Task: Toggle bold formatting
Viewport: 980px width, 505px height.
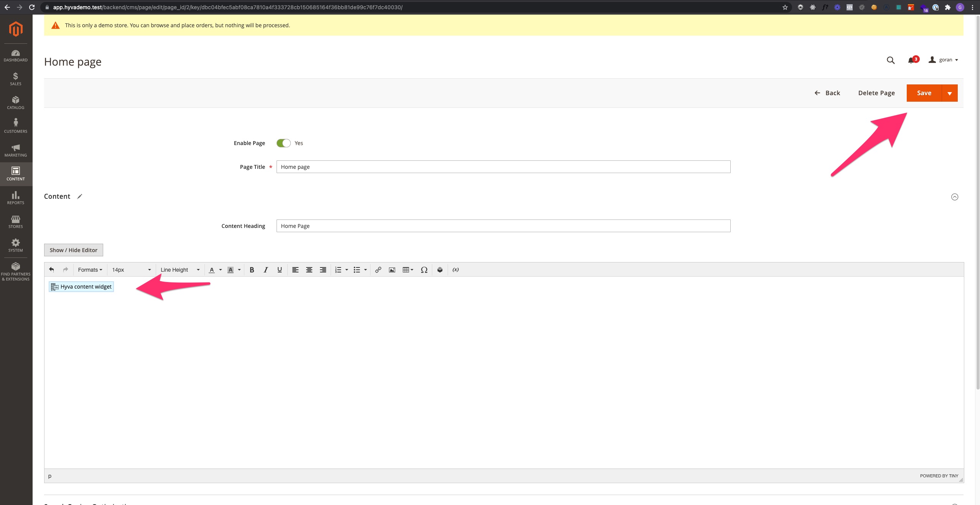Action: tap(252, 270)
